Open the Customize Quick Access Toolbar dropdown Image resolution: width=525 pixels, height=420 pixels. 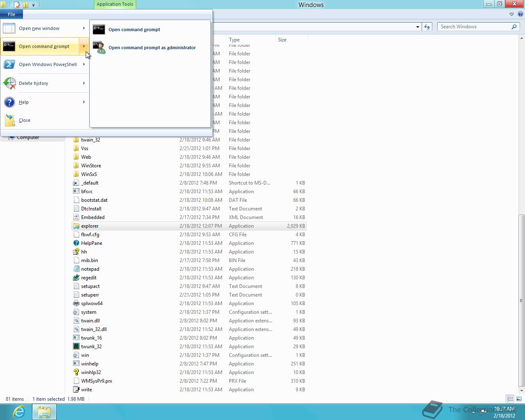pos(34,5)
